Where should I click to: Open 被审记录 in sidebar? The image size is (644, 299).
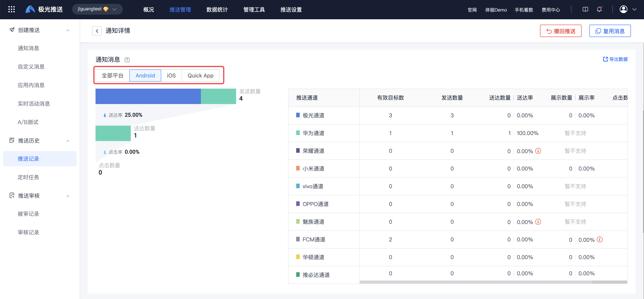tap(28, 214)
